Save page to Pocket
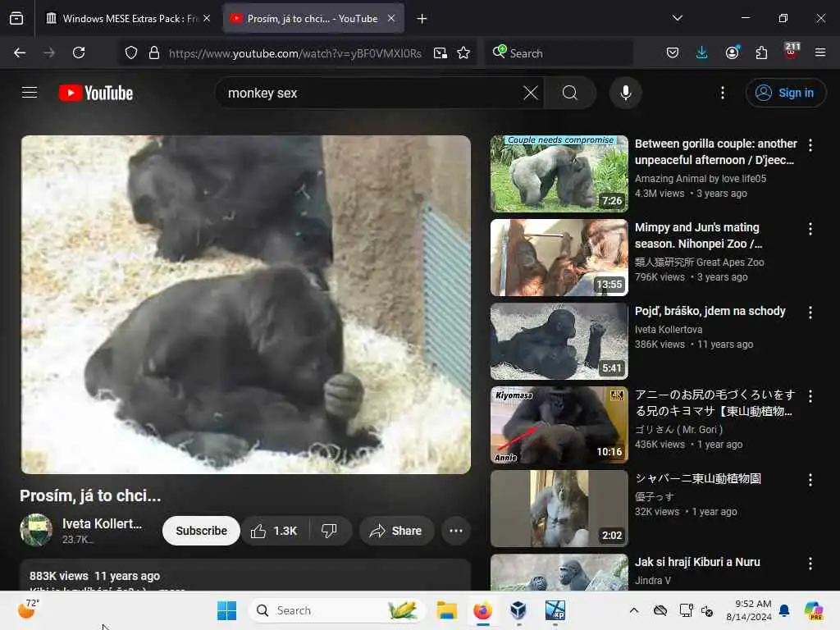Image resolution: width=840 pixels, height=630 pixels. [x=673, y=52]
